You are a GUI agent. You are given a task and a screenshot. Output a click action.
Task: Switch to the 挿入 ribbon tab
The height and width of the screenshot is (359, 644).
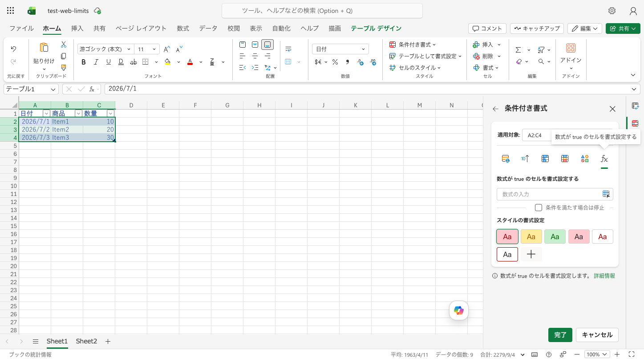[77, 28]
